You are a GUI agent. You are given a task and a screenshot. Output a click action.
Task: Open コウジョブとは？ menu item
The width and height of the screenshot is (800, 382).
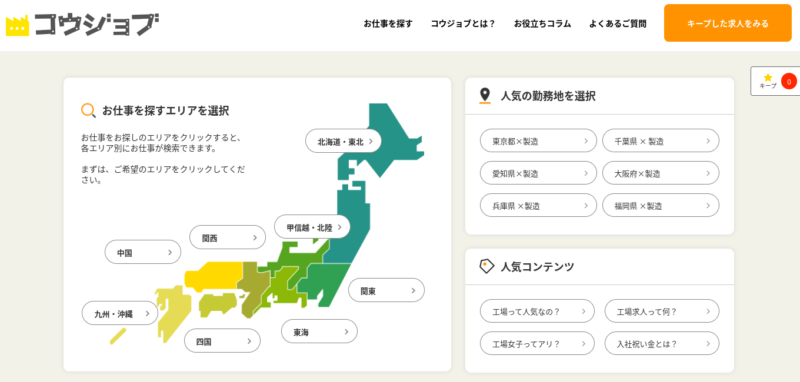tap(463, 23)
